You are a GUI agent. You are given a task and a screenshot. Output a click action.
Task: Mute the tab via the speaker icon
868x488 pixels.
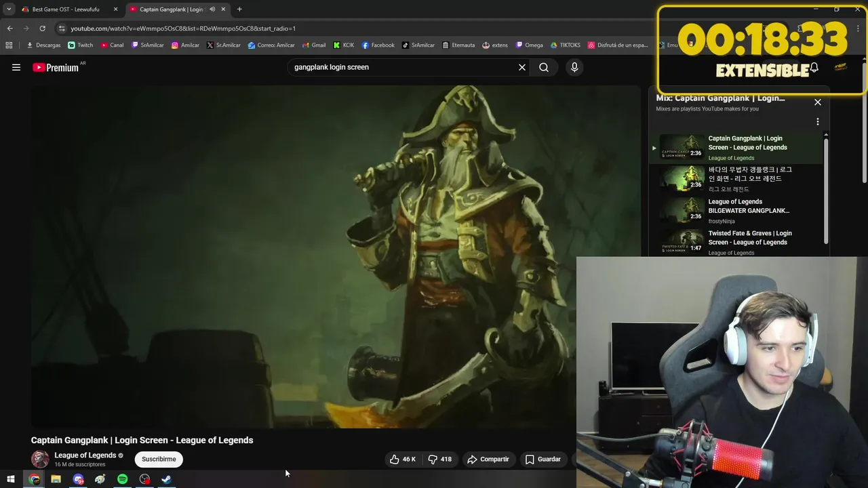coord(212,9)
